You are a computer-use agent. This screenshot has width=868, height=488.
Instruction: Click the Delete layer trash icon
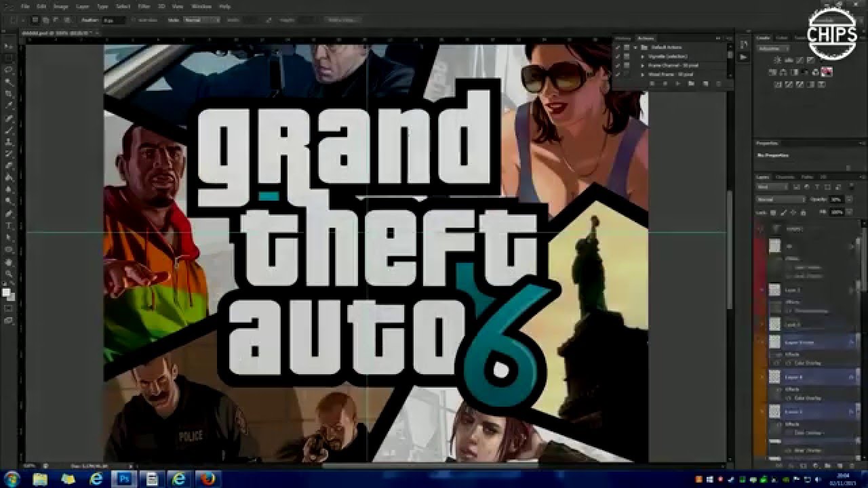point(852,466)
